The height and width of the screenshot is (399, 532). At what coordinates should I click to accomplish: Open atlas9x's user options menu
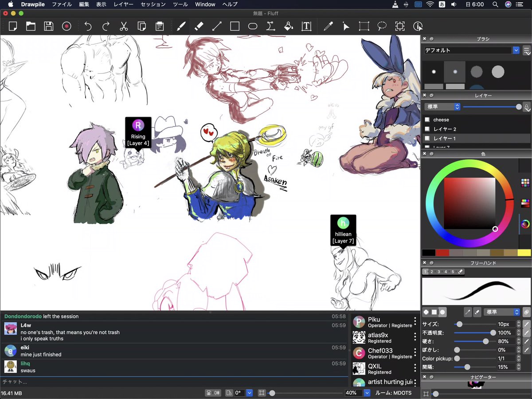tap(415, 337)
